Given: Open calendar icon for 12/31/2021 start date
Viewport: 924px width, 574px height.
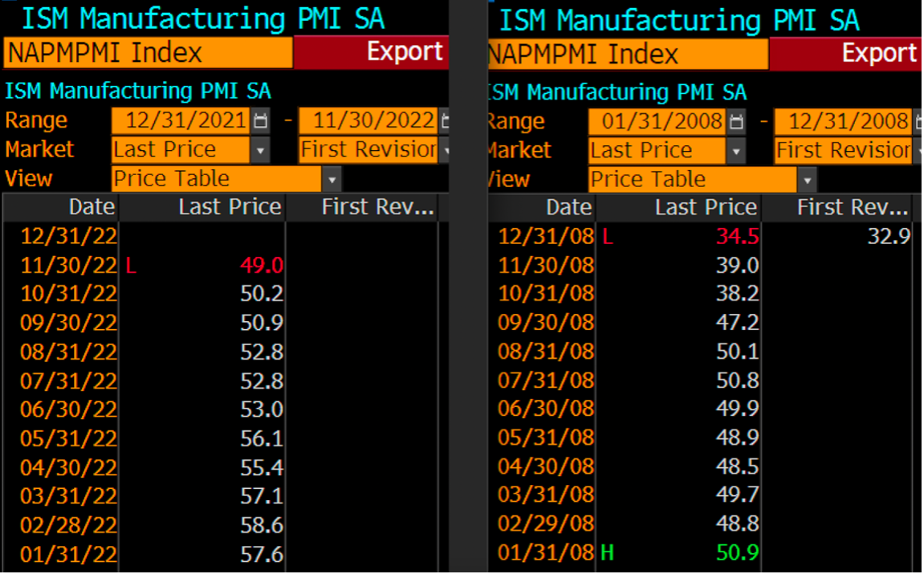Looking at the screenshot, I should click(x=260, y=120).
